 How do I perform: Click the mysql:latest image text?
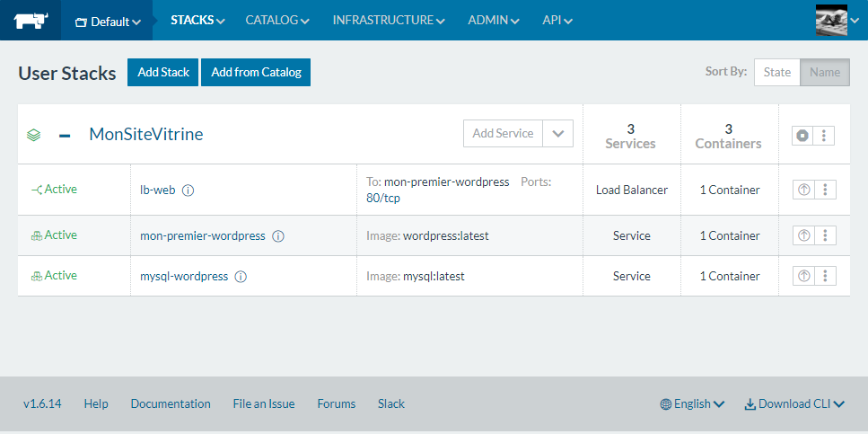434,276
